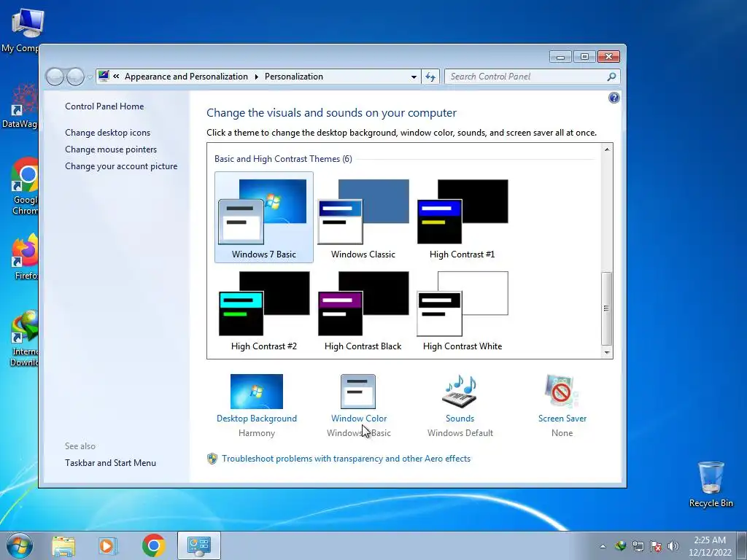Open the Screen Saver icon
747x560 pixels.
562,392
